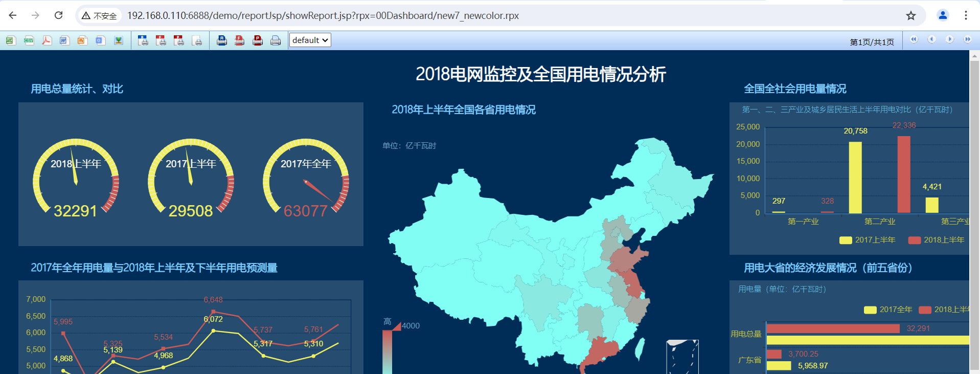Click the red line point labeled 6,648

tap(213, 312)
